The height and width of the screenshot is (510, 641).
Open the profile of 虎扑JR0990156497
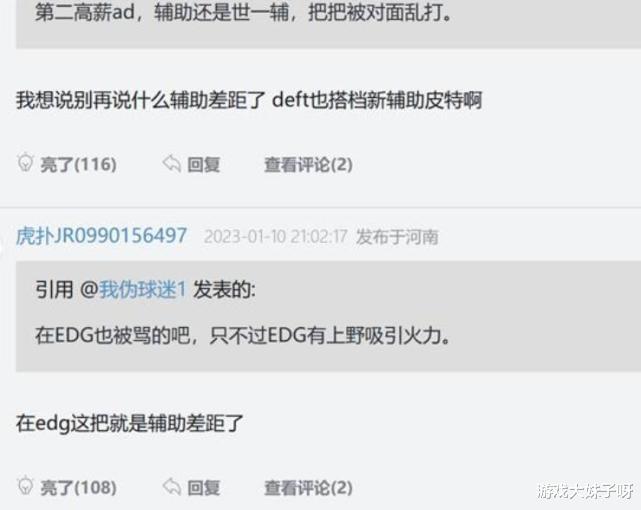[101, 236]
